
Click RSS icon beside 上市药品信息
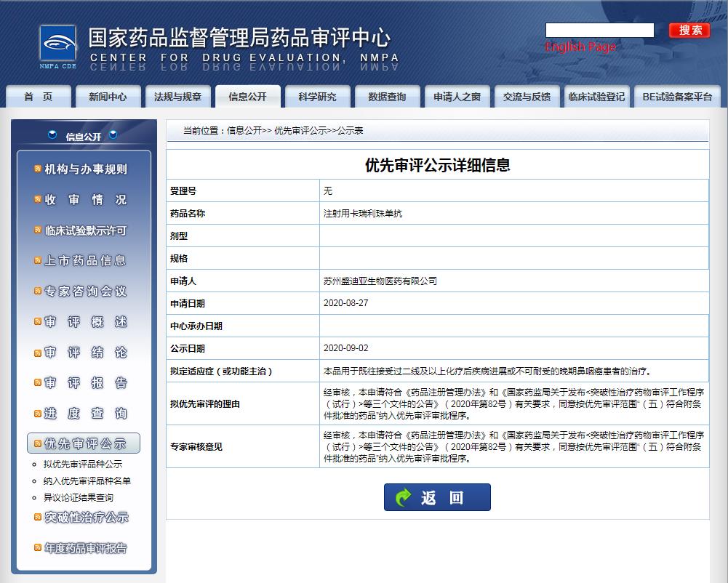pos(38,260)
